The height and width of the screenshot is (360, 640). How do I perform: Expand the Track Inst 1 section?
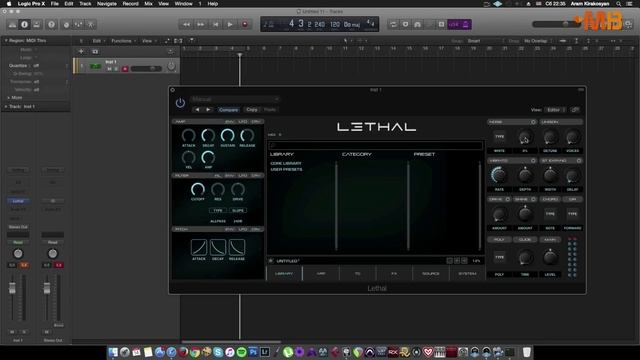(x=6, y=107)
